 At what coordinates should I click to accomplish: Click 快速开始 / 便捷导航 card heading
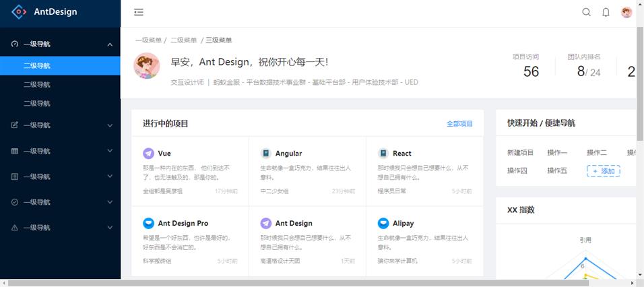click(x=541, y=123)
